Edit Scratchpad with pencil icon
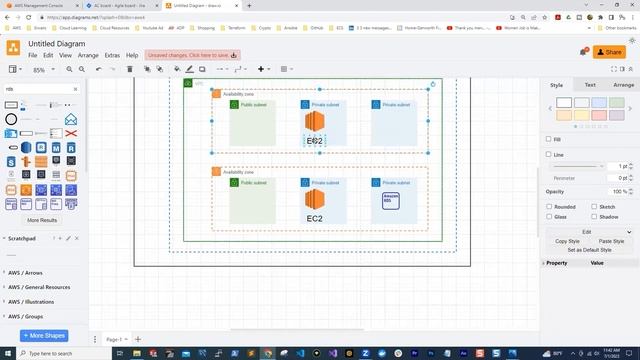640x360 pixels. pos(69,238)
